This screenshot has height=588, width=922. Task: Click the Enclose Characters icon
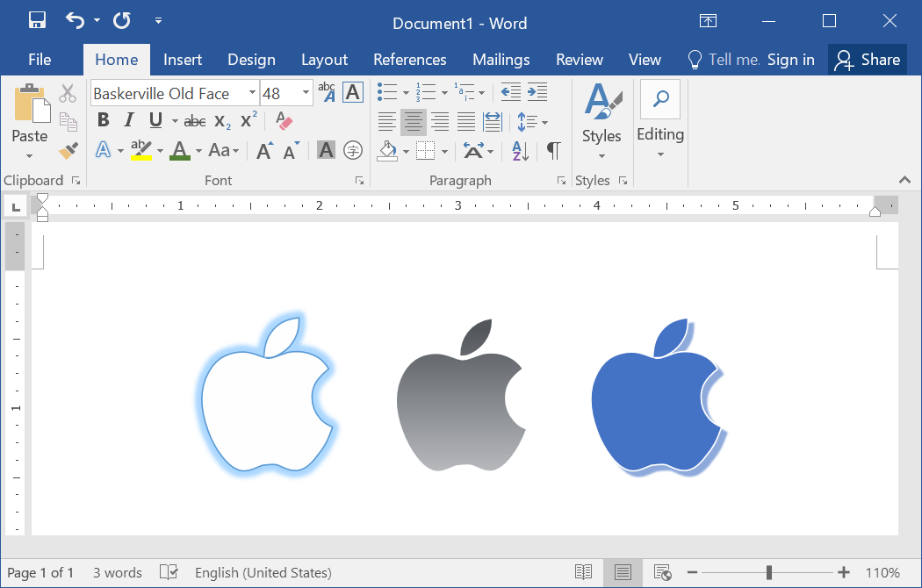coord(353,150)
